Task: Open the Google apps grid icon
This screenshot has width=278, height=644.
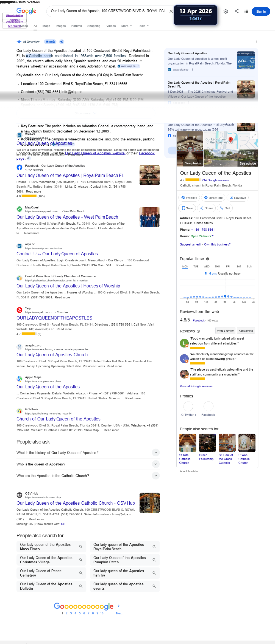Action: (x=246, y=12)
